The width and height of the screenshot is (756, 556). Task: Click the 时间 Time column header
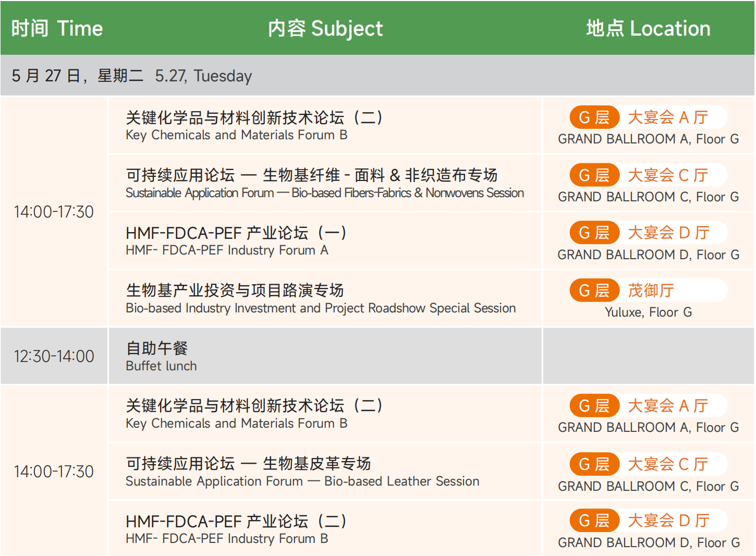click(x=57, y=28)
